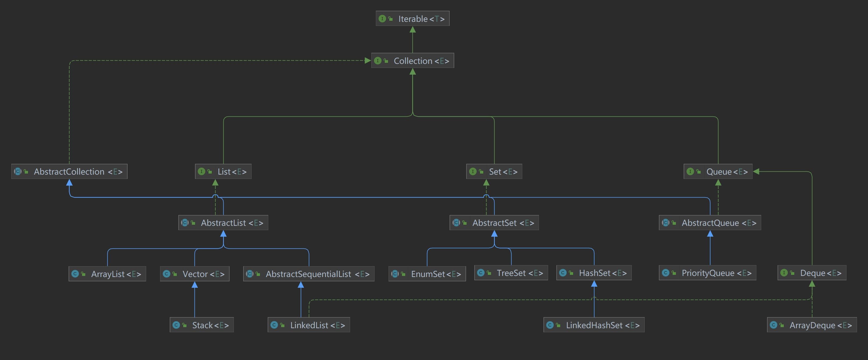Select the Vector<E> class node
Image resolution: width=868 pixels, height=360 pixels.
pos(195,274)
